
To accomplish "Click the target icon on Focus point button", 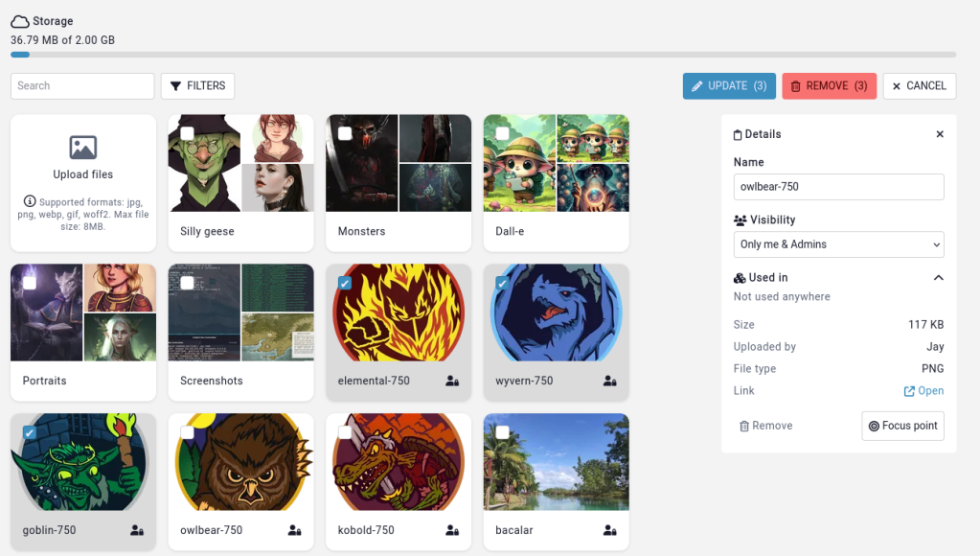I will pyautogui.click(x=875, y=426).
